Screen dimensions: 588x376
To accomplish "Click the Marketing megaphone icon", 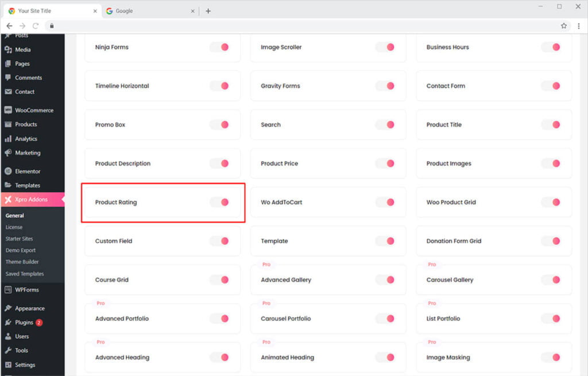I will click(x=8, y=153).
